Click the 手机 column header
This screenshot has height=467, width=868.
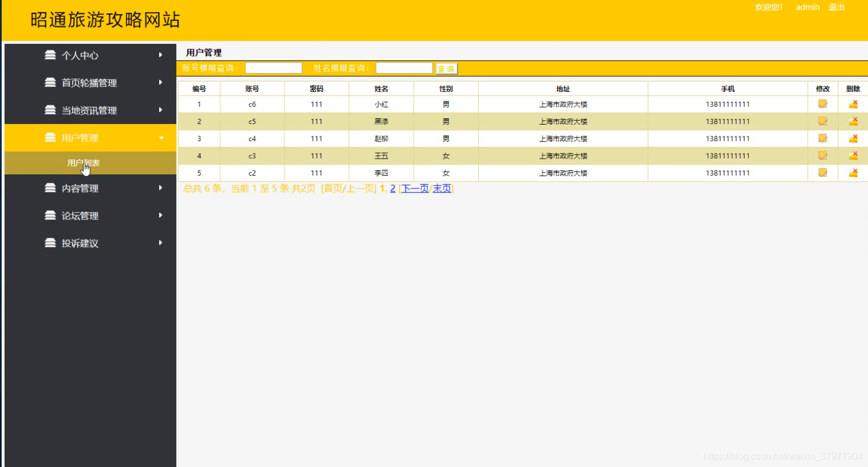point(728,89)
